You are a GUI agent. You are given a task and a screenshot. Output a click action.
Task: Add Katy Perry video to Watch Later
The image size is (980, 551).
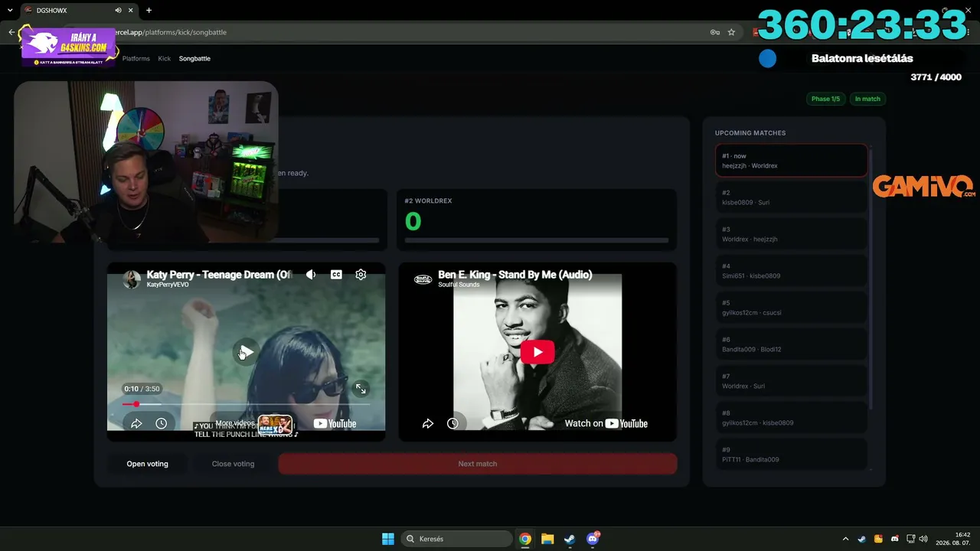tap(161, 423)
